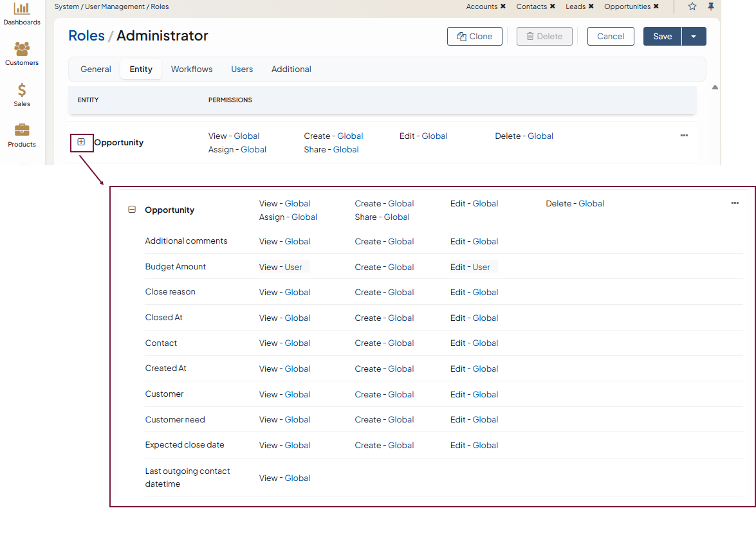The image size is (756, 535).
Task: Click the Cancel button
Action: coord(611,37)
